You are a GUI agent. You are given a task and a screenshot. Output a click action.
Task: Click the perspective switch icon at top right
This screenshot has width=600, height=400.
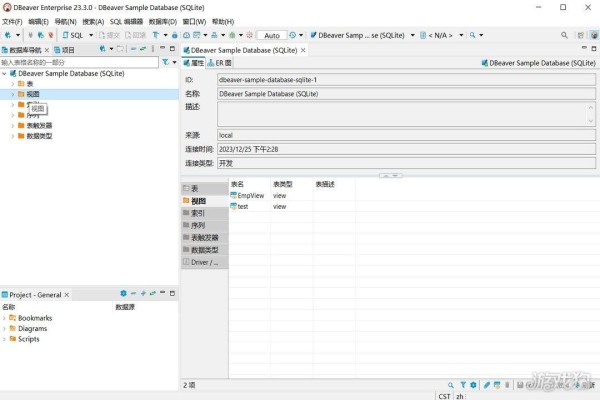coord(581,35)
